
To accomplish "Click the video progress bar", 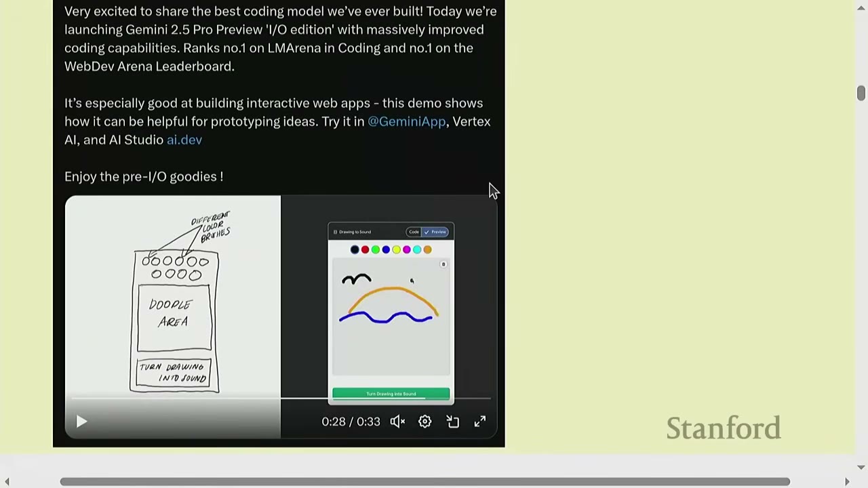I will 281,399.
